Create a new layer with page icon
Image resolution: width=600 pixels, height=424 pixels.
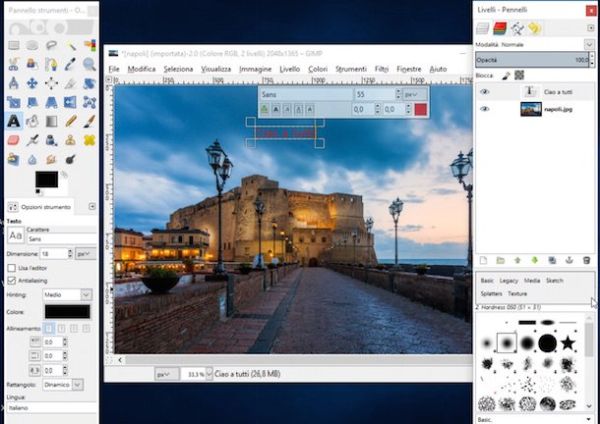coord(484,260)
